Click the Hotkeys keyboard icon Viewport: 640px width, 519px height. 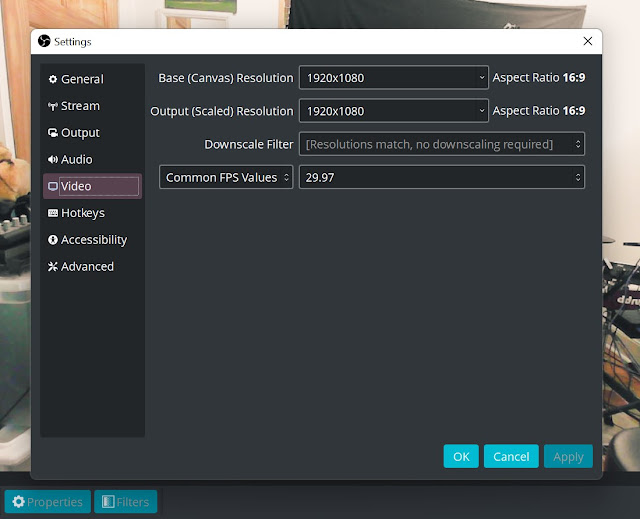[53, 213]
